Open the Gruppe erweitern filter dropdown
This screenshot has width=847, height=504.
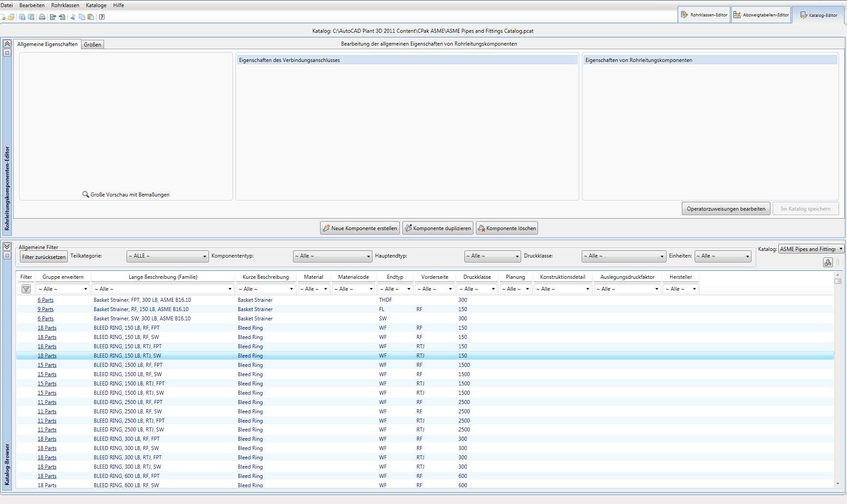63,289
